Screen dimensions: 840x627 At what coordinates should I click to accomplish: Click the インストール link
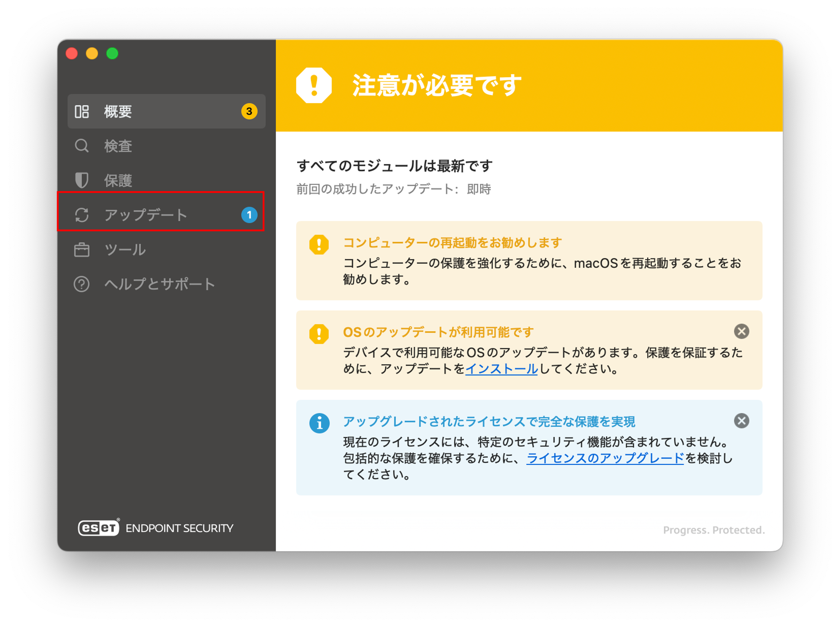click(x=501, y=368)
